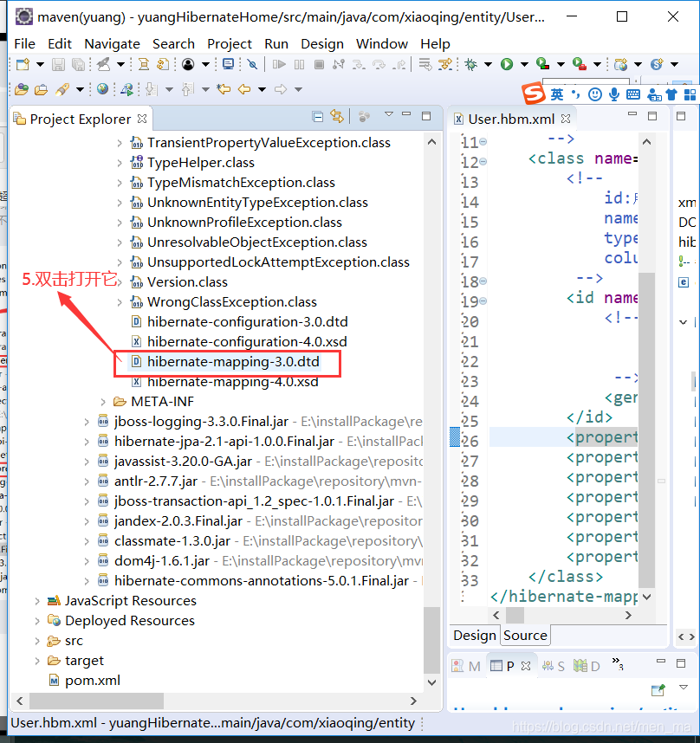Image resolution: width=700 pixels, height=743 pixels.
Task: Expand the JavaScript Resources node
Action: [x=37, y=601]
